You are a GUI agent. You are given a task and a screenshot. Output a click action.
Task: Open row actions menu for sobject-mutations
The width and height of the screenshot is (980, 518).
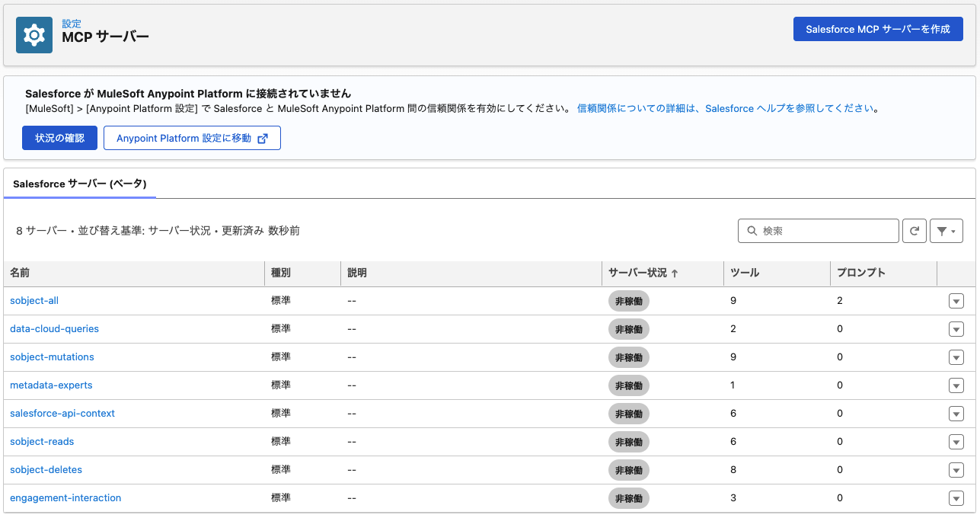click(956, 357)
